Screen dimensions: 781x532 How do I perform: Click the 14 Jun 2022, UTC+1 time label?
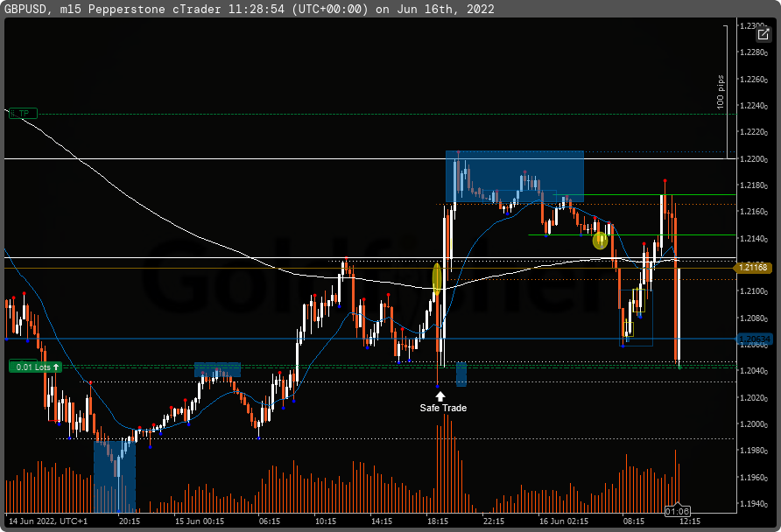(48, 521)
